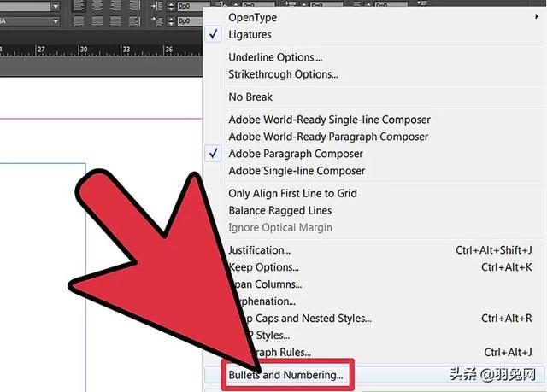Open Paragraph Rules from the menu
The width and height of the screenshot is (547, 392).
click(285, 353)
